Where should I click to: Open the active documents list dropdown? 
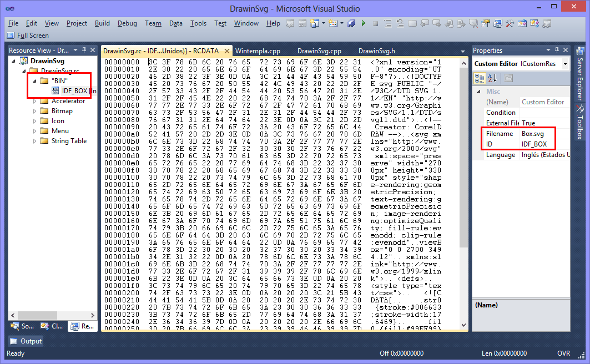[x=463, y=51]
